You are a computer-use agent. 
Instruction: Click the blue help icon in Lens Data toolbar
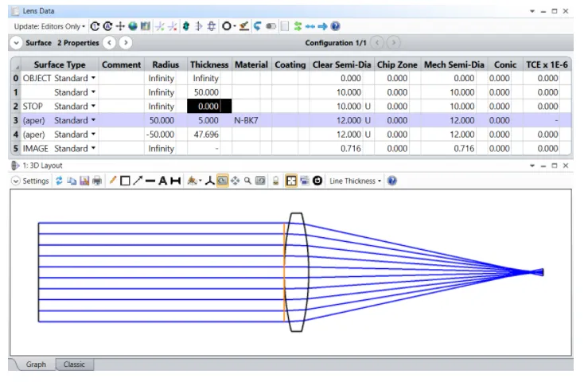pyautogui.click(x=335, y=27)
